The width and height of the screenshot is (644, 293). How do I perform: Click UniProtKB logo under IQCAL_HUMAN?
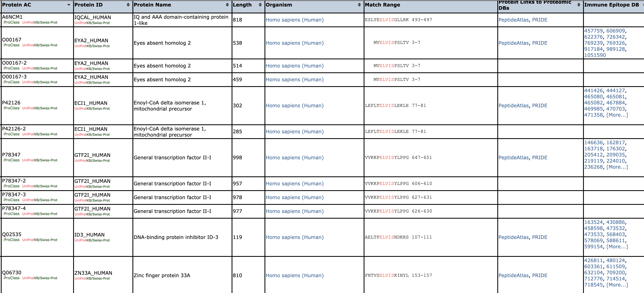coord(92,23)
